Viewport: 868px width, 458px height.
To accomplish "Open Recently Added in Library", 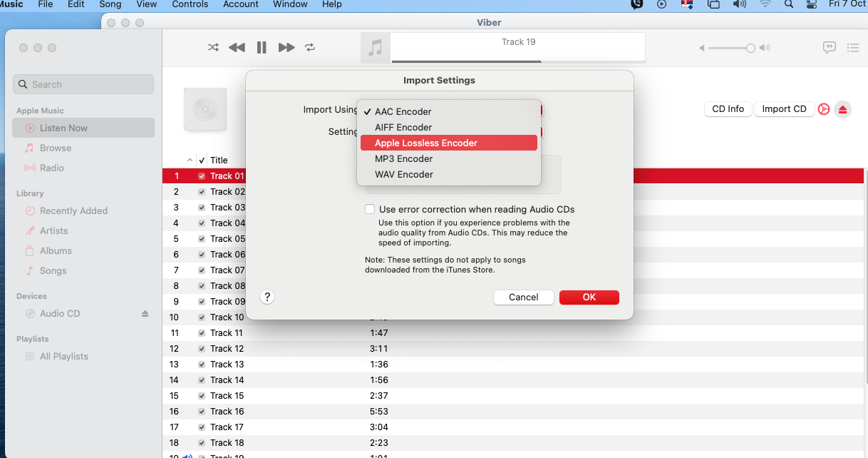I will pos(83,210).
